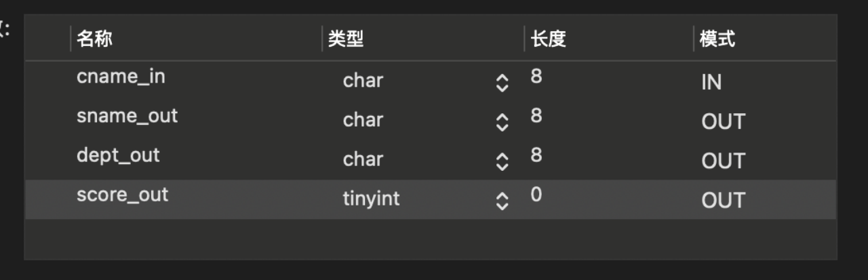Open type stepper arrows for score_out row

click(x=502, y=200)
